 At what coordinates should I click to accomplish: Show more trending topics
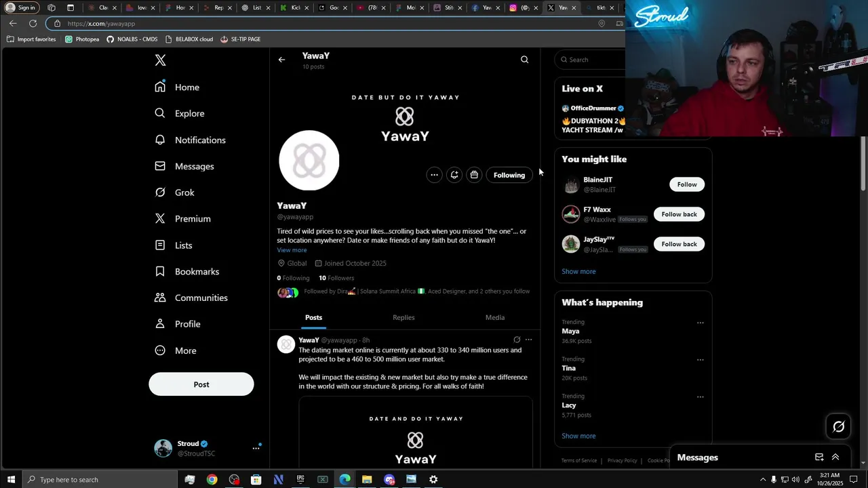(x=578, y=436)
